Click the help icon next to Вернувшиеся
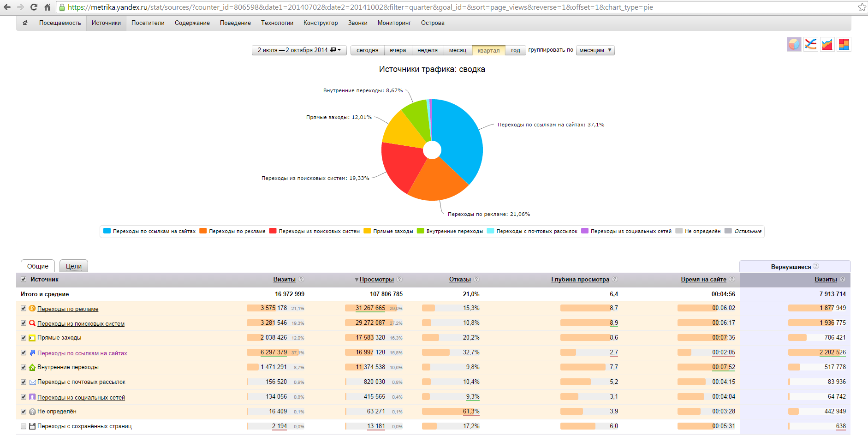The height and width of the screenshot is (442, 868). pyautogui.click(x=816, y=266)
